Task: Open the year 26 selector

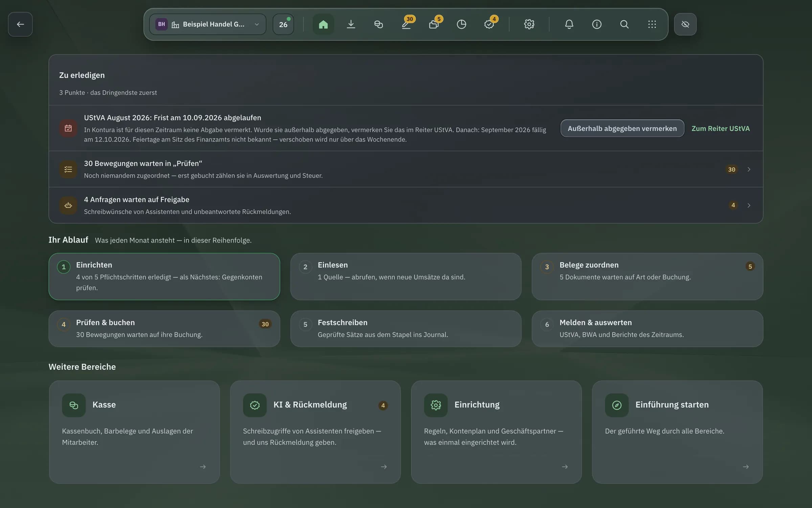Action: tap(283, 24)
